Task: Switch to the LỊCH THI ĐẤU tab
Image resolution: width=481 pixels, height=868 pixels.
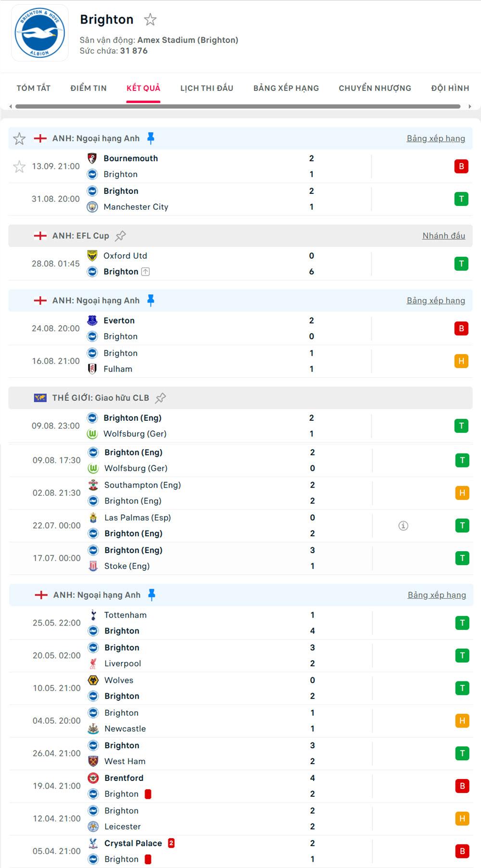Action: point(207,88)
